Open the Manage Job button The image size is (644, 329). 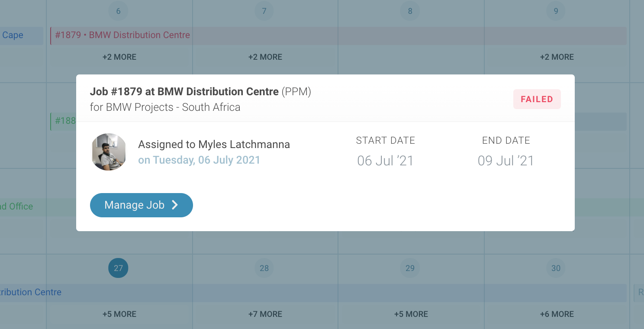tap(141, 205)
